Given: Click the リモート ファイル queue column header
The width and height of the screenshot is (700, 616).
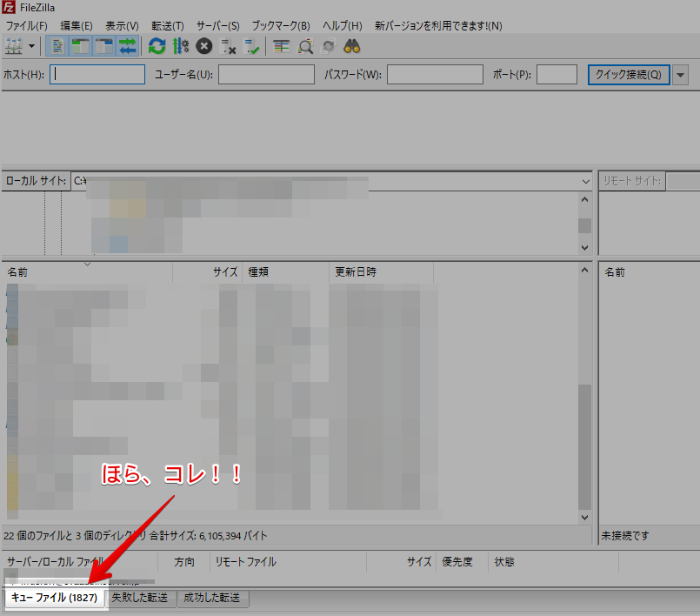Looking at the screenshot, I should tap(289, 562).
